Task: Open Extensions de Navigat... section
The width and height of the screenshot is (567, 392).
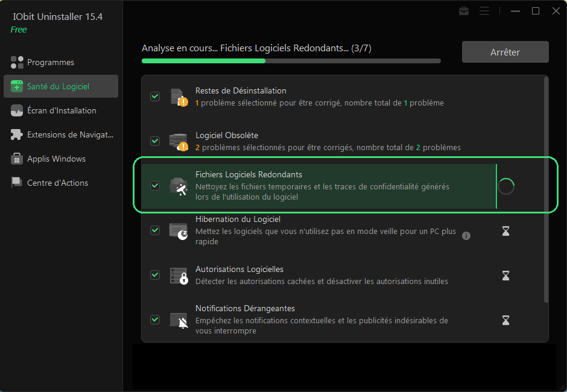Action: (x=61, y=134)
